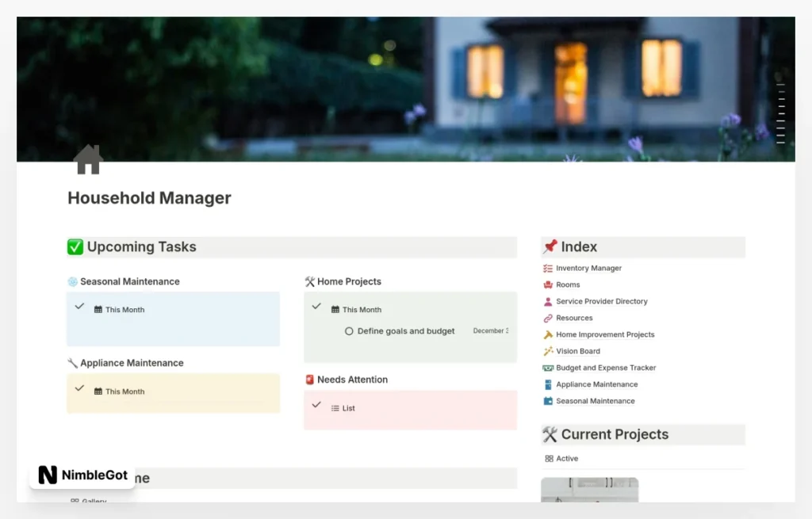Click the gallery grid icon beside Active
The width and height of the screenshot is (812, 519).
(549, 459)
